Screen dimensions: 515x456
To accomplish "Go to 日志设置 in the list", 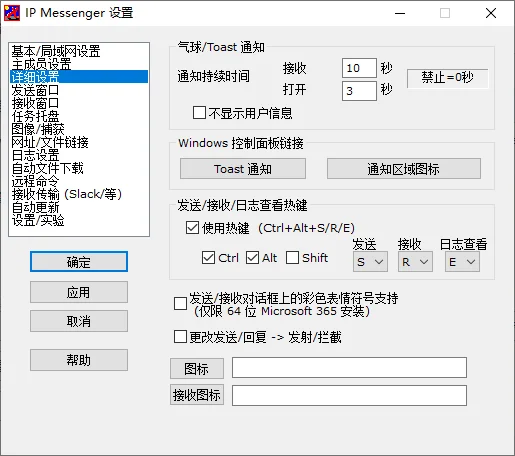I will click(79, 155).
